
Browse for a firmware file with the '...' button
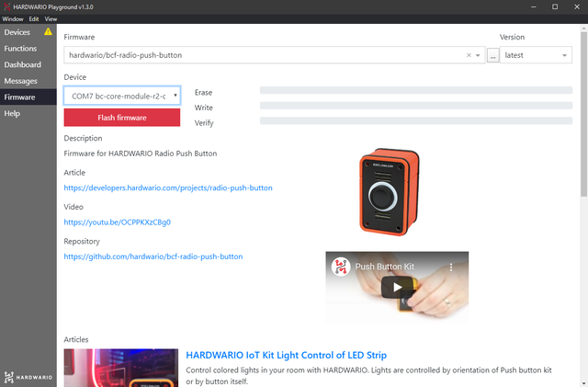pyautogui.click(x=492, y=55)
